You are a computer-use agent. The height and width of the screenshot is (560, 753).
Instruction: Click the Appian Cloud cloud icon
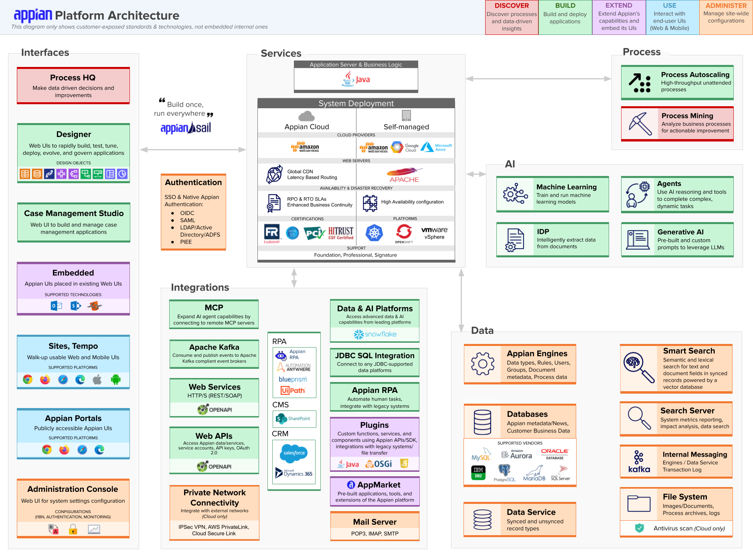(x=307, y=116)
